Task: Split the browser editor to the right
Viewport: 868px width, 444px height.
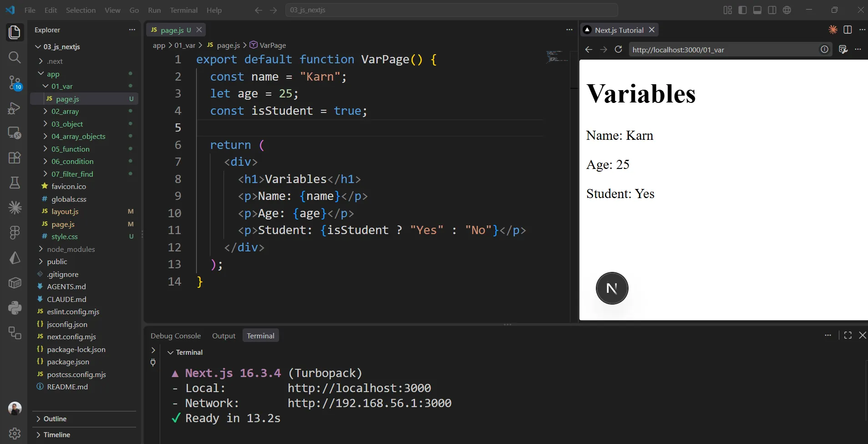Action: tap(848, 30)
